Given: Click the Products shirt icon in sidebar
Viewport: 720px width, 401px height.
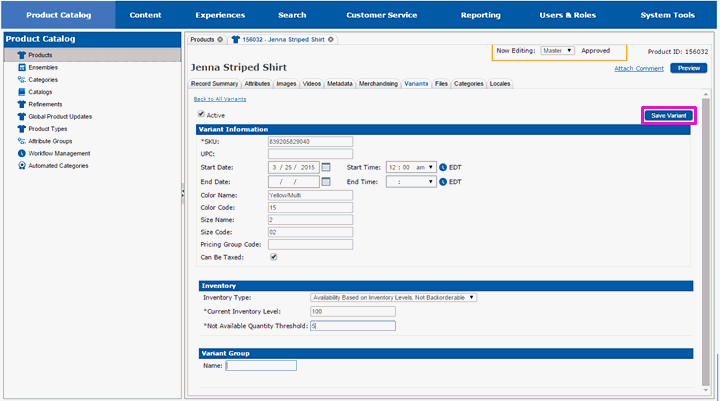Looking at the screenshot, I should [22, 55].
